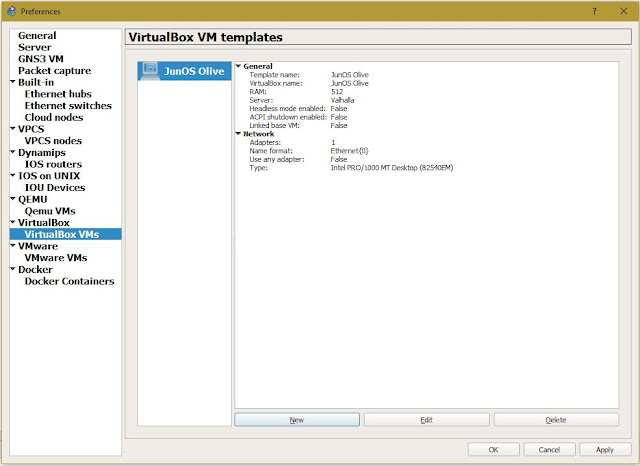640x466 pixels.
Task: Click the Built-in category label
Action: click(36, 82)
